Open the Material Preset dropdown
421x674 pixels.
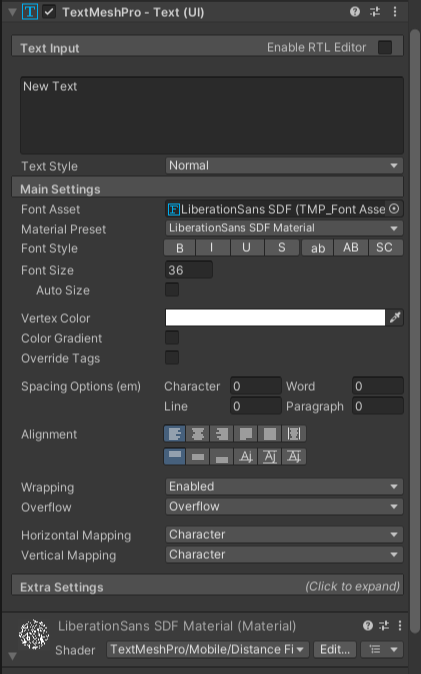(284, 228)
